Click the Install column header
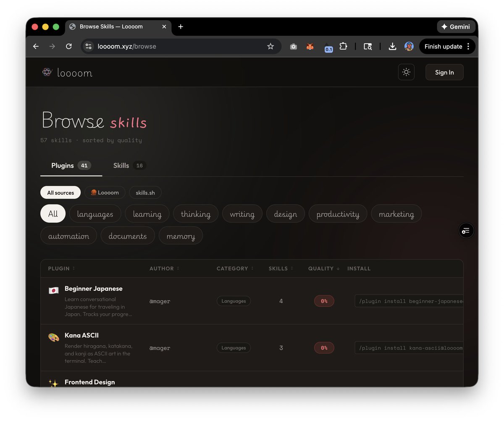 [x=359, y=268]
